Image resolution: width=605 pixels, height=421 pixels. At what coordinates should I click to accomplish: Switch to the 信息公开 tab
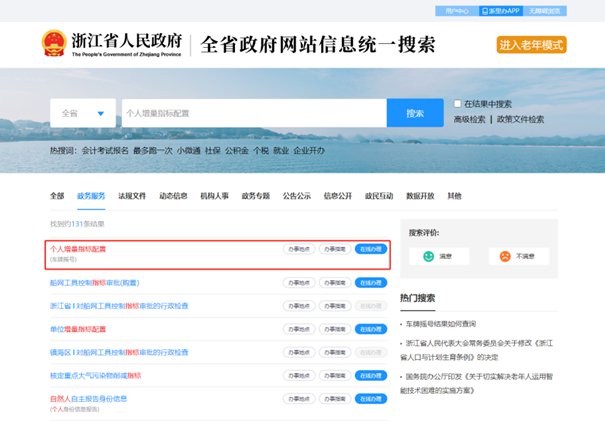(338, 196)
